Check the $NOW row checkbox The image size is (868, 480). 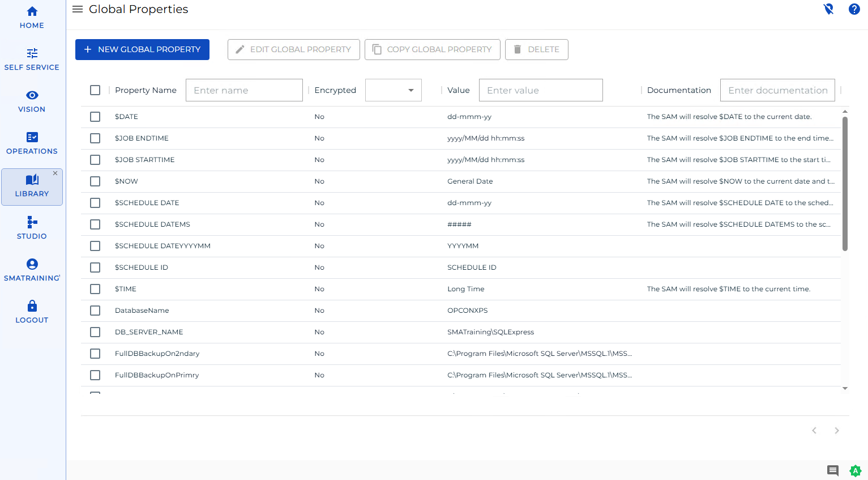click(95, 181)
